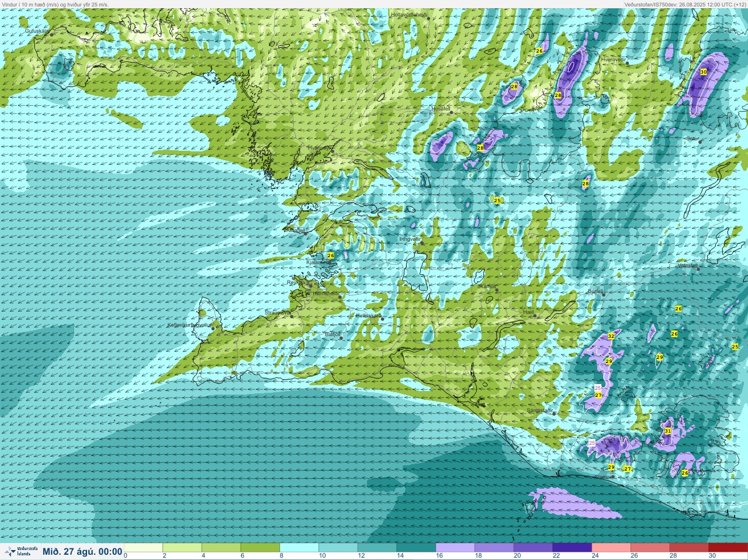Click the Veðurstofa Íslands logo
Image resolution: width=748 pixels, height=560 pixels.
click(20, 551)
